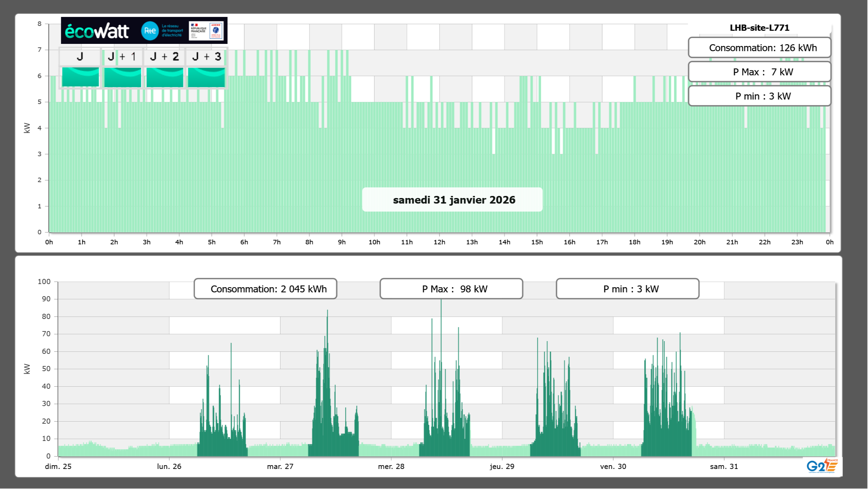
Task: Click the P Max 7 kW box
Action: tap(759, 72)
